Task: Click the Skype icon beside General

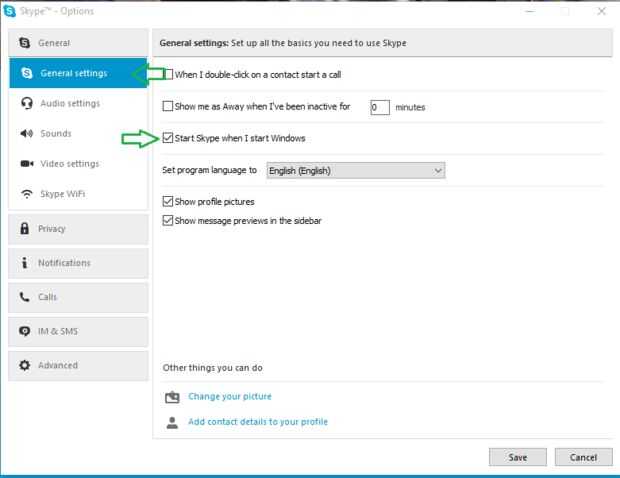Action: [x=25, y=43]
